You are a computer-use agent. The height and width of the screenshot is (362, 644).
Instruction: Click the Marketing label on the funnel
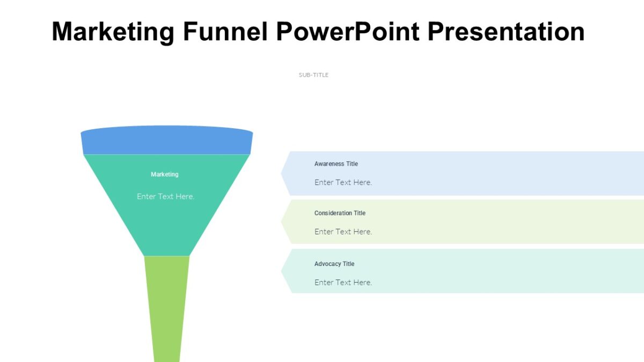165,174
